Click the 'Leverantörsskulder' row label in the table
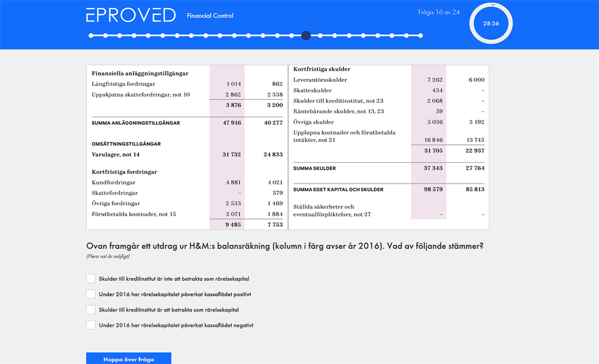This screenshot has width=599, height=364. 320,80
